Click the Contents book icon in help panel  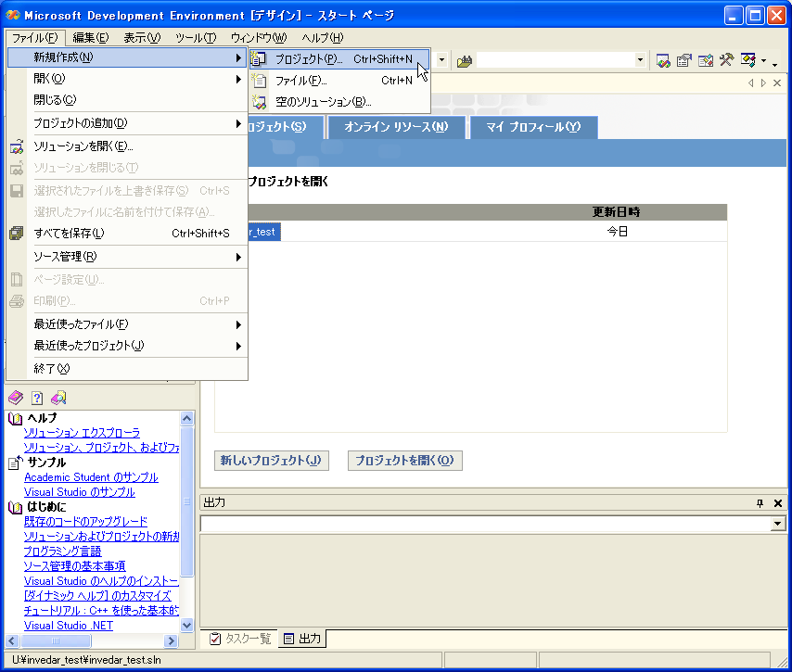(x=16, y=398)
